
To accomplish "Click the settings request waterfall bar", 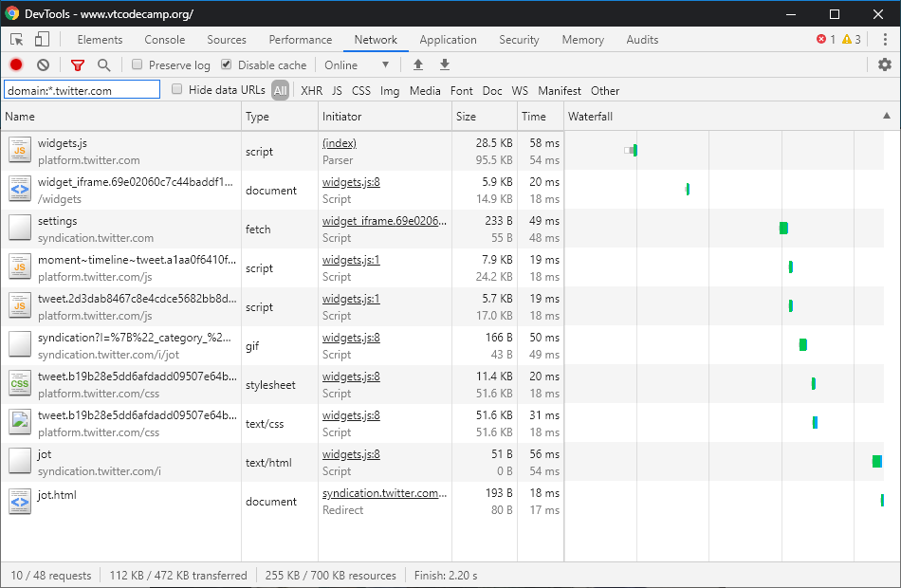I will pos(783,229).
